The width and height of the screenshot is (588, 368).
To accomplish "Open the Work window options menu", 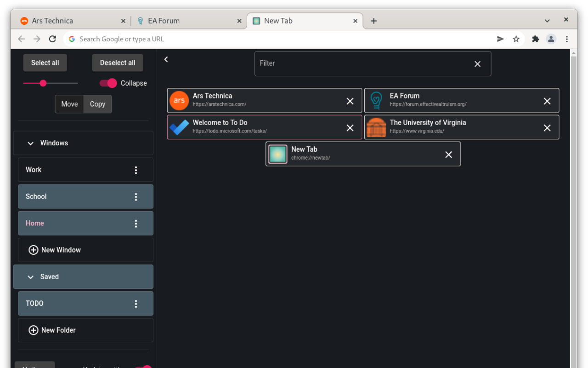I will tap(136, 170).
